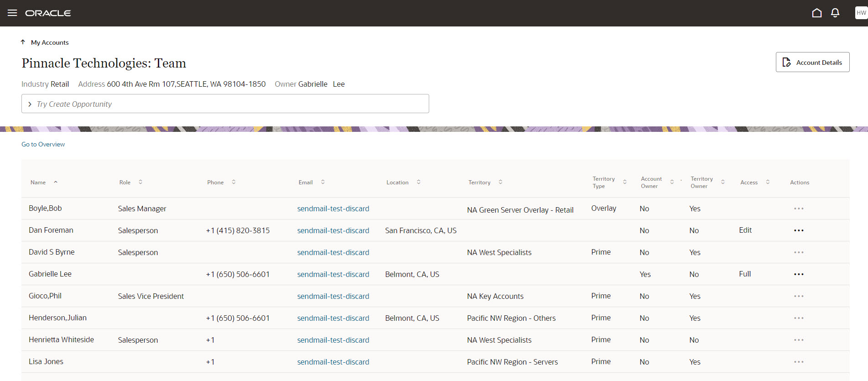Open actions menu for Henrietta Whiteside row
Viewport: 868px width, 381px height.
pyautogui.click(x=799, y=340)
